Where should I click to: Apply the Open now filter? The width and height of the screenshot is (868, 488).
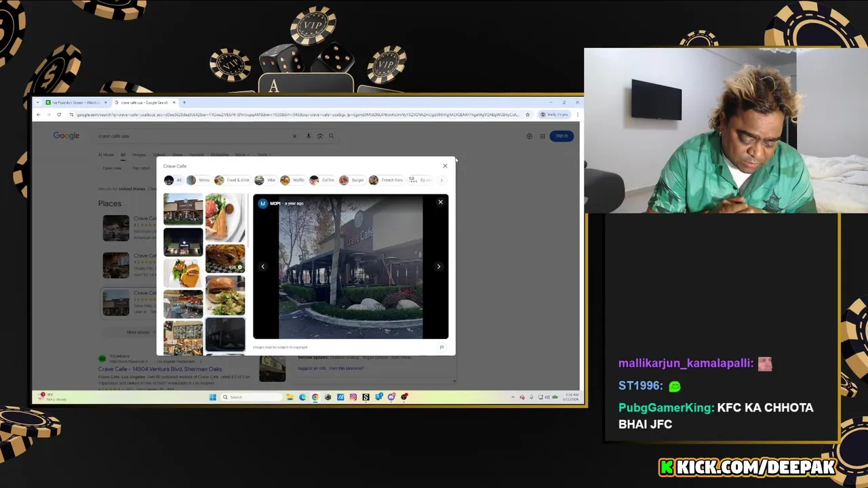(112, 168)
